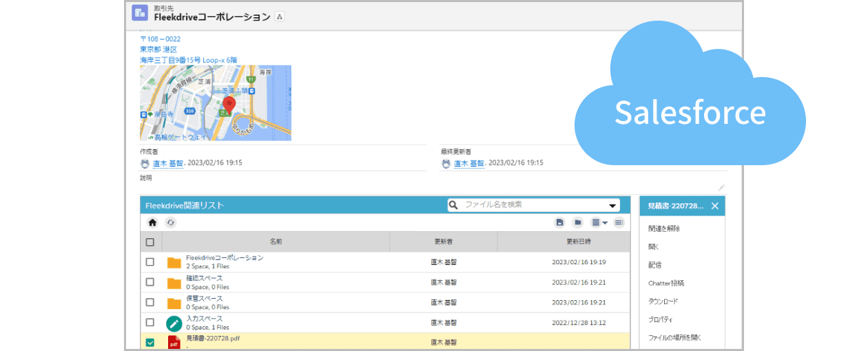This screenshot has width=868, height=351.
Task: Check the 保管スペース row checkbox
Action: tap(150, 302)
